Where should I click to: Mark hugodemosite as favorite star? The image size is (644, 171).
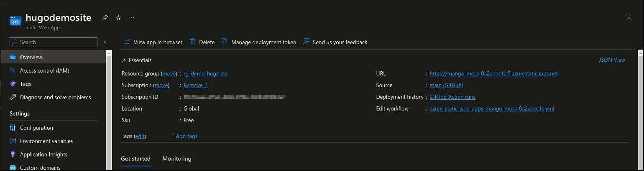(118, 18)
